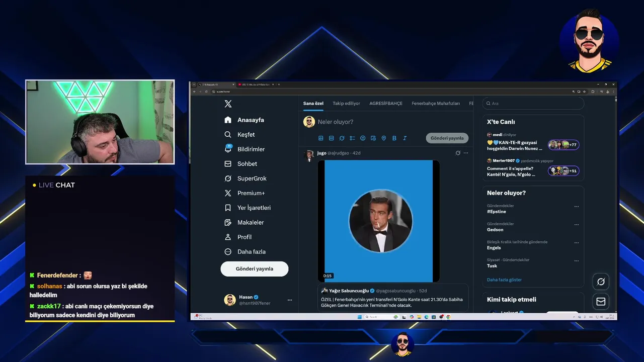Open Bildirimler notifications

click(x=245, y=149)
